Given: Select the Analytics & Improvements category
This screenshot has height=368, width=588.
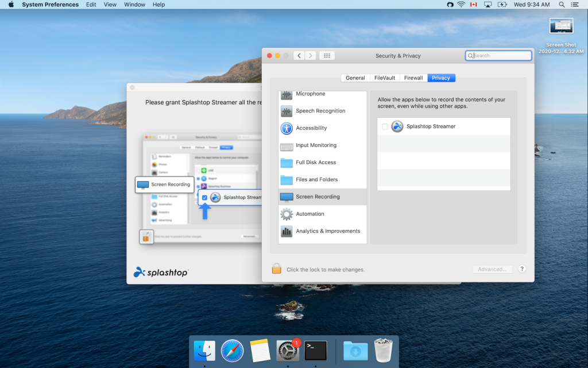Looking at the screenshot, I should [x=327, y=231].
